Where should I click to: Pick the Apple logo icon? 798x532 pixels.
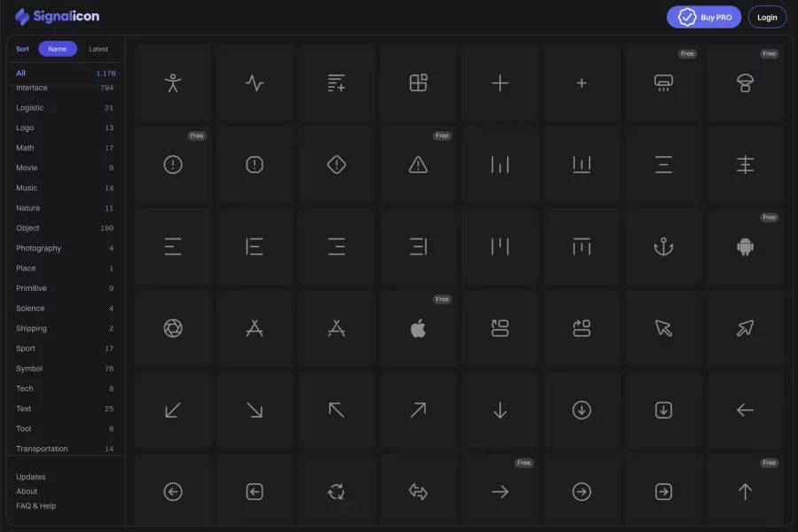pos(419,329)
